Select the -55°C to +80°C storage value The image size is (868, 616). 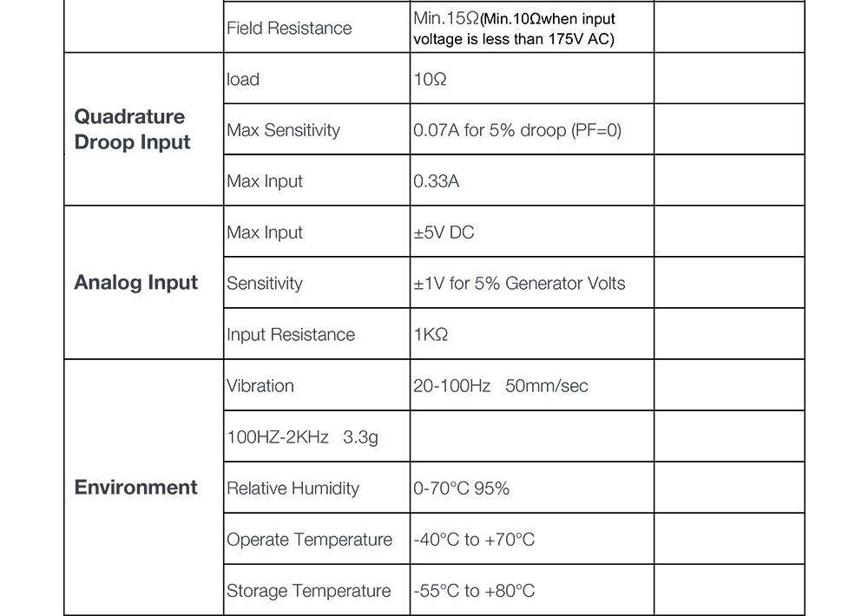point(474,591)
